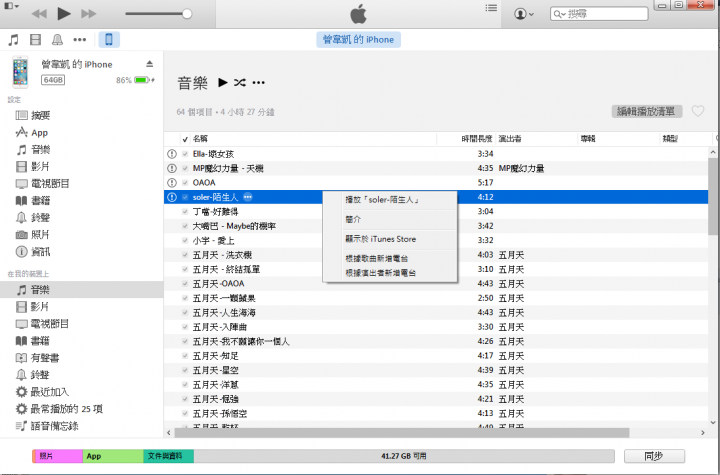Click the 同步 sync button
Viewport: 720px width, 475px height.
coord(654,456)
